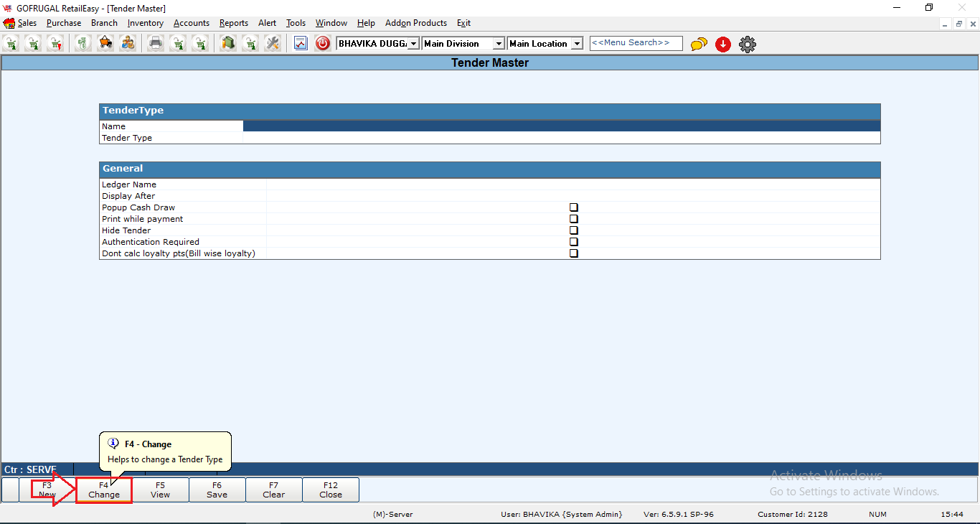Viewport: 980px width, 524px height.
Task: Click the cart icon with the red marker
Action: pyautogui.click(x=55, y=44)
